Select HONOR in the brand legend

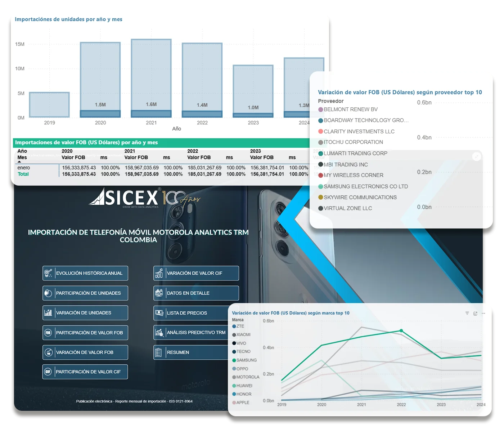pyautogui.click(x=242, y=394)
